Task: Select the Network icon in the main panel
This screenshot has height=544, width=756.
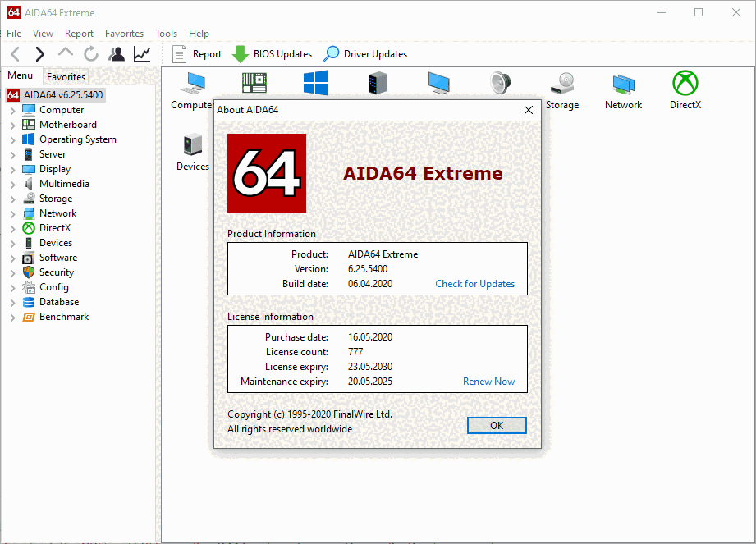Action: point(623,86)
